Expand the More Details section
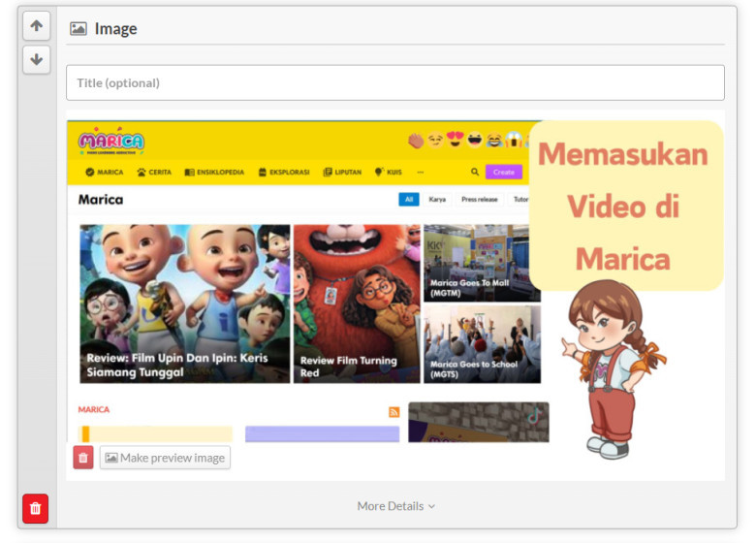 click(x=395, y=506)
